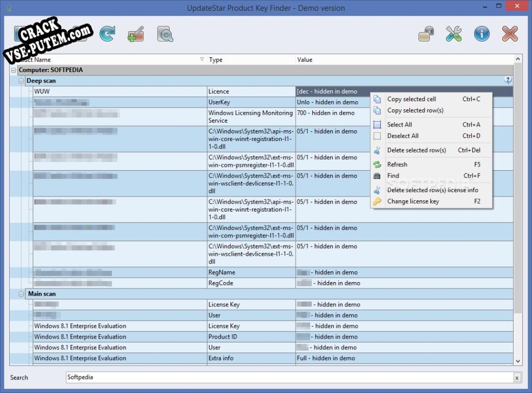Collapse the Computer: SOFTPEDIA node
Image resolution: width=532 pixels, height=393 pixels.
(x=13, y=70)
